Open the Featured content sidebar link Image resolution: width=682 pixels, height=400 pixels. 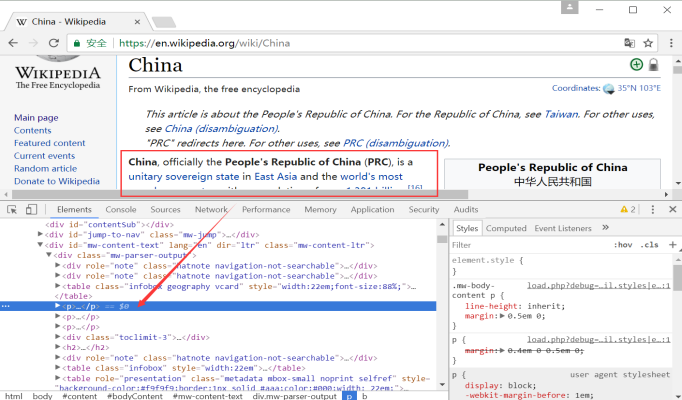point(50,143)
